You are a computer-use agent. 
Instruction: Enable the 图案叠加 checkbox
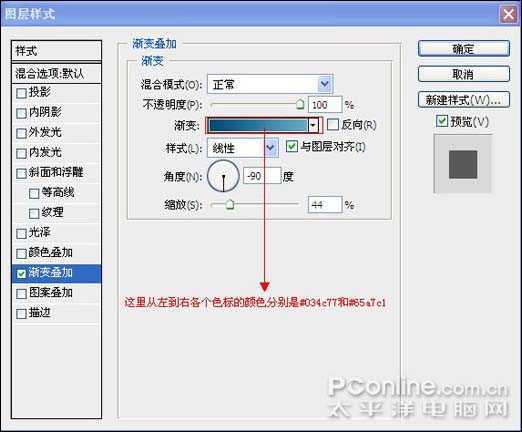(x=21, y=294)
